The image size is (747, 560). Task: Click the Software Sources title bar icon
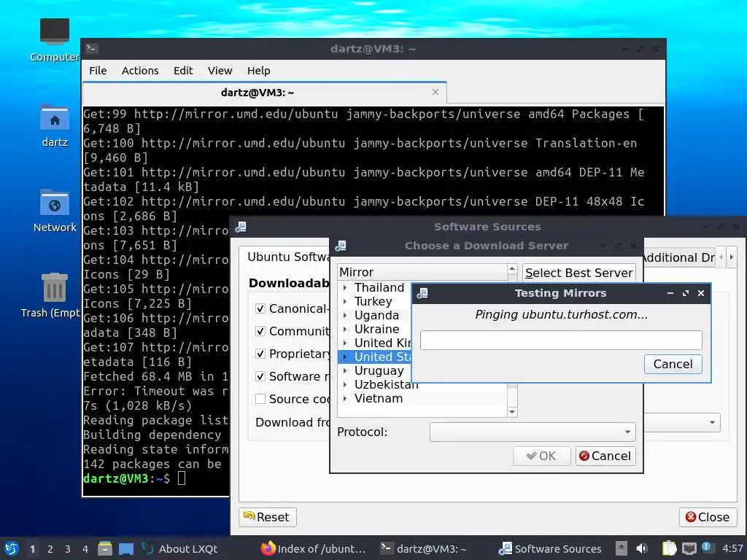point(241,227)
